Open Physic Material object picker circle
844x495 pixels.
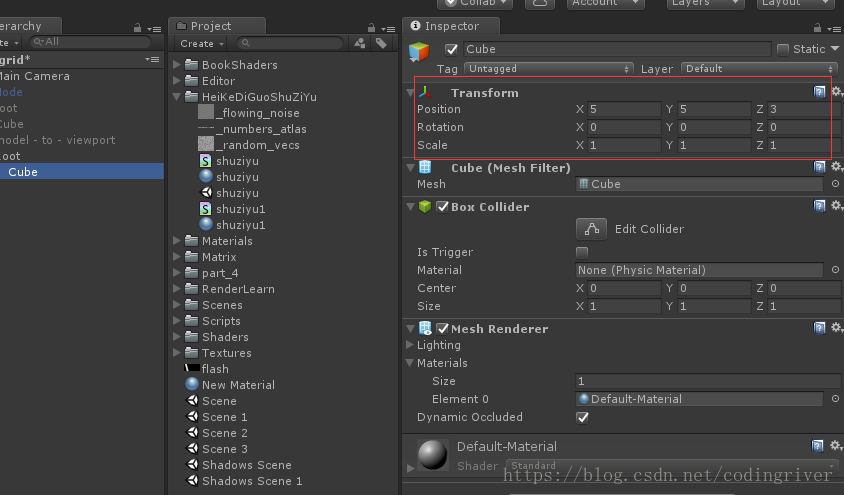[x=835, y=270]
